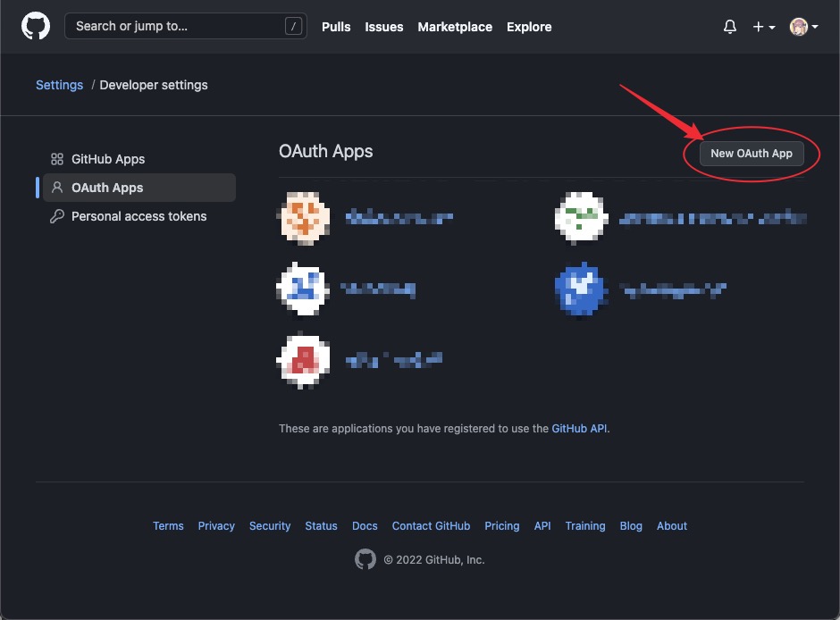The width and height of the screenshot is (840, 620).
Task: Click your profile avatar picture
Action: [x=799, y=26]
